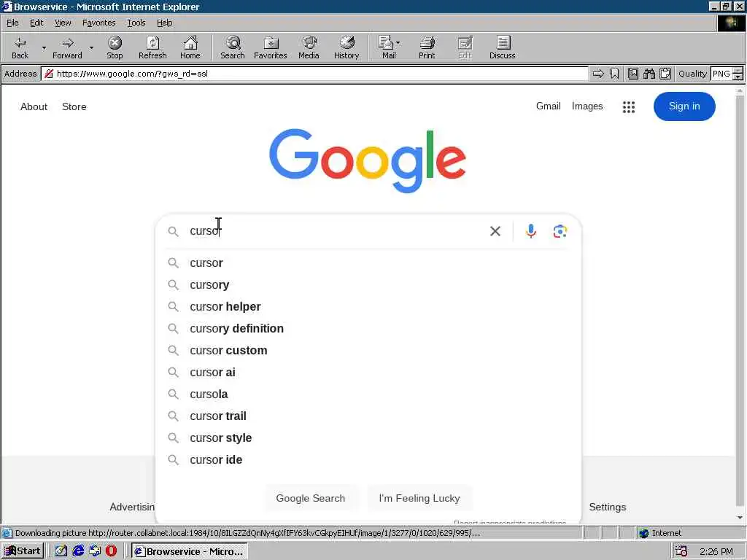The width and height of the screenshot is (747, 560).
Task: Open the Gmail link
Action: pos(549,106)
